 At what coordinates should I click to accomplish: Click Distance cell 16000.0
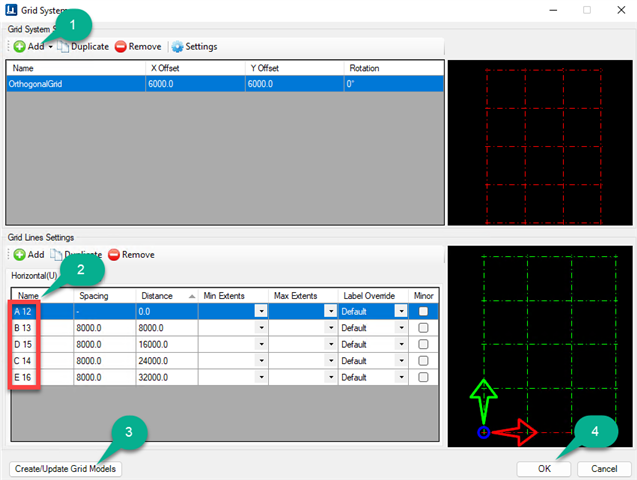[167, 344]
